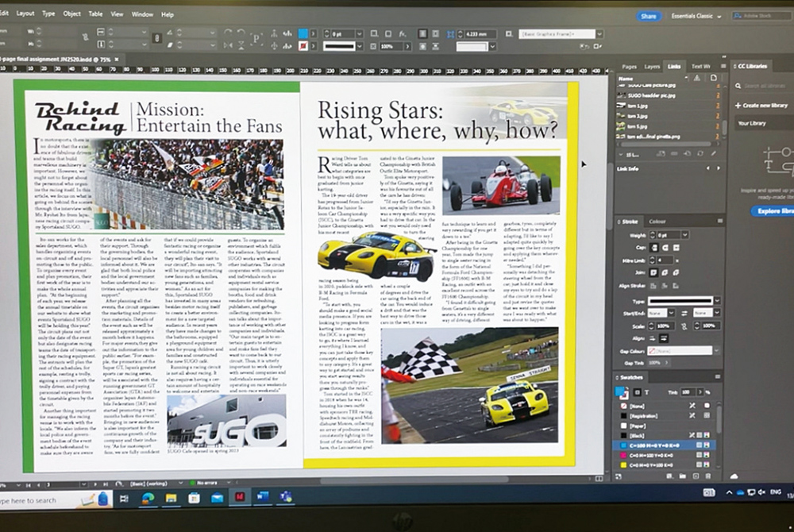Open the Essentials Classic workspace switcher
The width and height of the screenshot is (794, 532).
(x=696, y=16)
